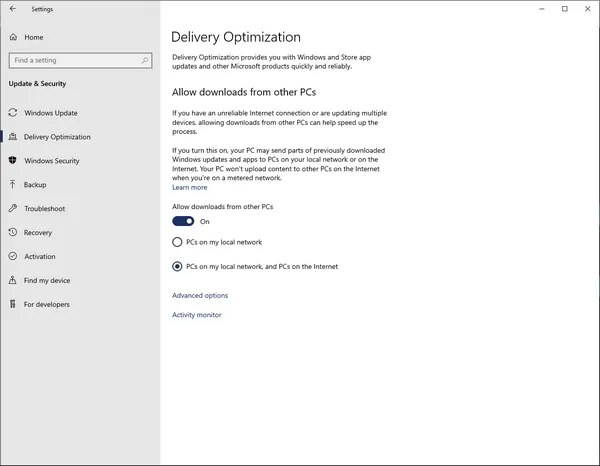The image size is (600, 466).
Task: Open the Activation page
Action: pos(40,256)
